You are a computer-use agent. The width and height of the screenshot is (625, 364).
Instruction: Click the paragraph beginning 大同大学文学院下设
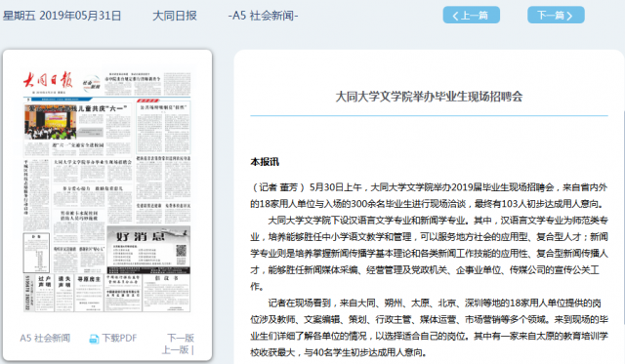click(x=429, y=254)
